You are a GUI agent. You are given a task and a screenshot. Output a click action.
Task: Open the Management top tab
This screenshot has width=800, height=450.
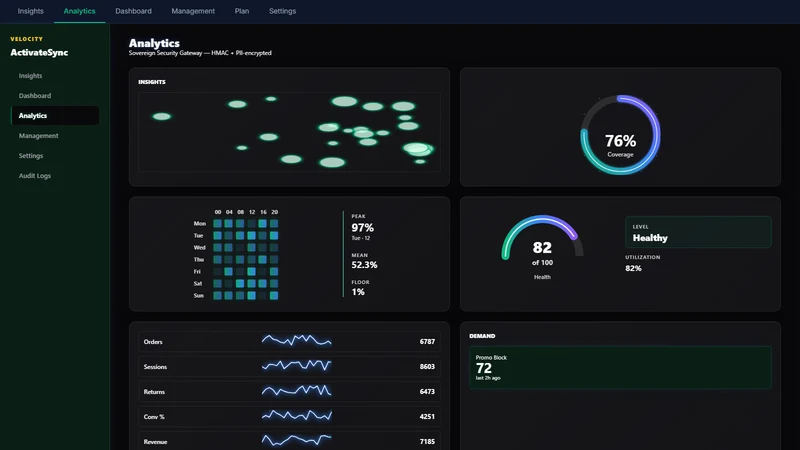[x=193, y=11]
